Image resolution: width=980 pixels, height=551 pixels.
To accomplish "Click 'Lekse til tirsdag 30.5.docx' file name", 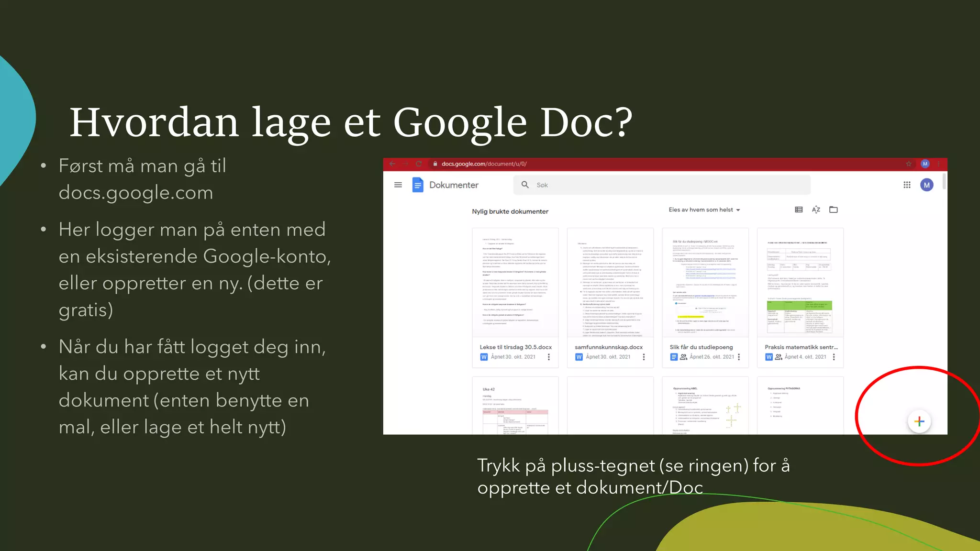I will pyautogui.click(x=515, y=347).
